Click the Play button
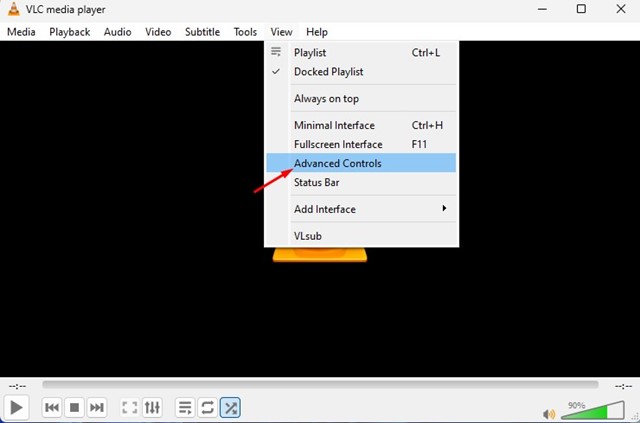The image size is (640, 423). (16, 407)
